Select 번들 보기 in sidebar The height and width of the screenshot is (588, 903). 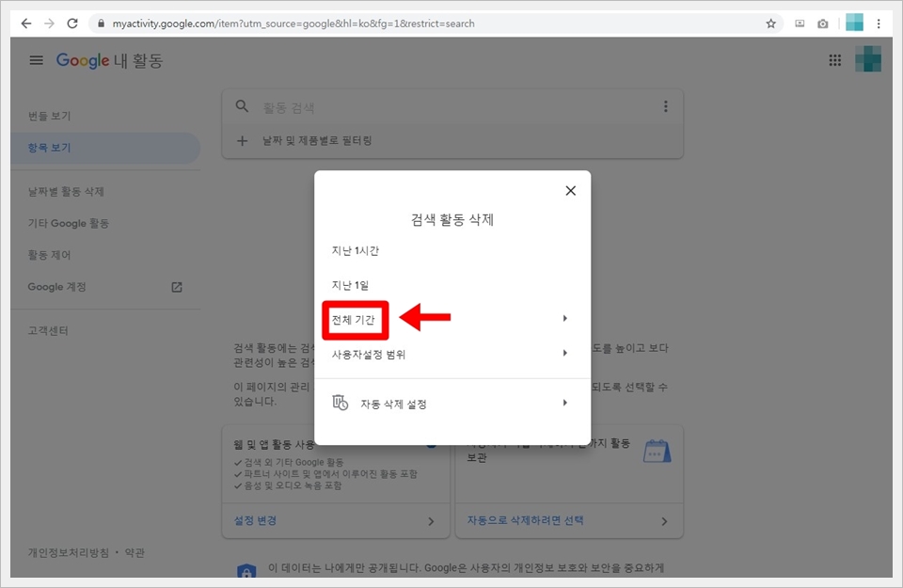(x=50, y=116)
